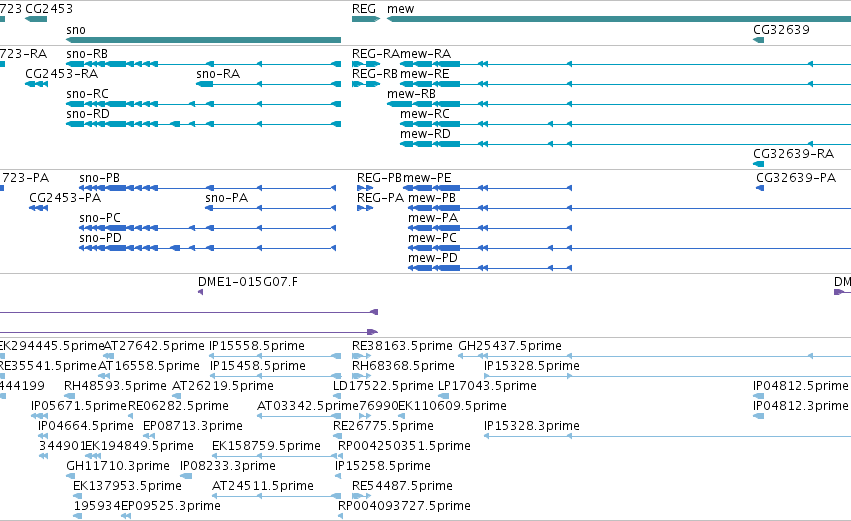Screen dimensions: 851x521
Task: Click the IP15458.5prime EST label
Action: coord(258,366)
